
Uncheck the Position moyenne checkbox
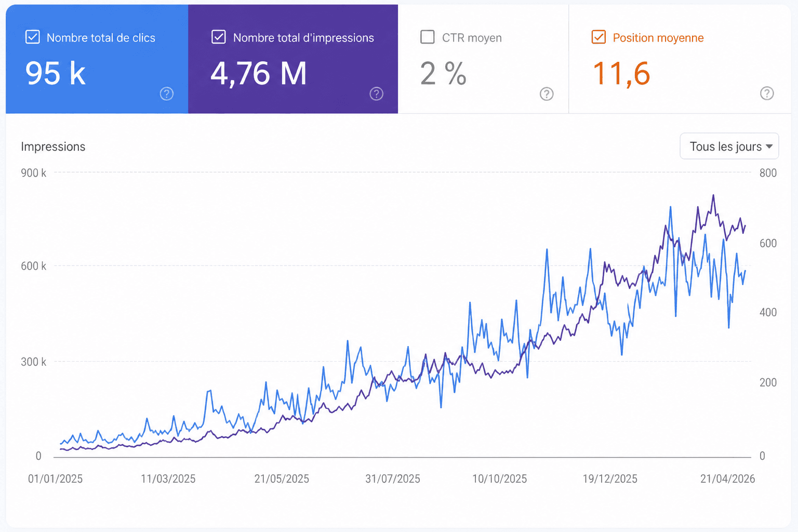point(598,37)
